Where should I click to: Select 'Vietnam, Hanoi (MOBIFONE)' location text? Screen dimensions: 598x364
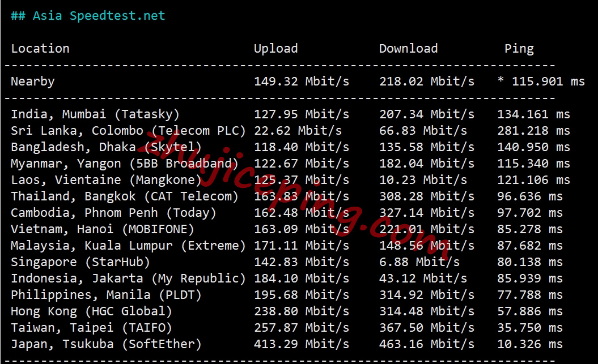(102, 229)
